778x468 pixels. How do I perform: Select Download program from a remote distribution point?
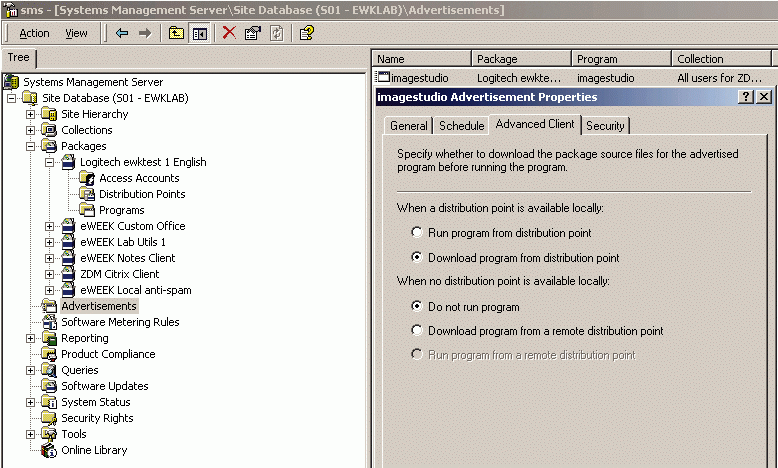point(417,330)
